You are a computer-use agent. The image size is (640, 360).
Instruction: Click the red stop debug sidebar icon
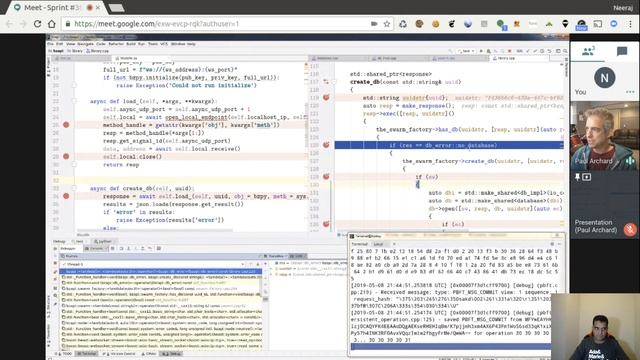pyautogui.click(x=55, y=264)
